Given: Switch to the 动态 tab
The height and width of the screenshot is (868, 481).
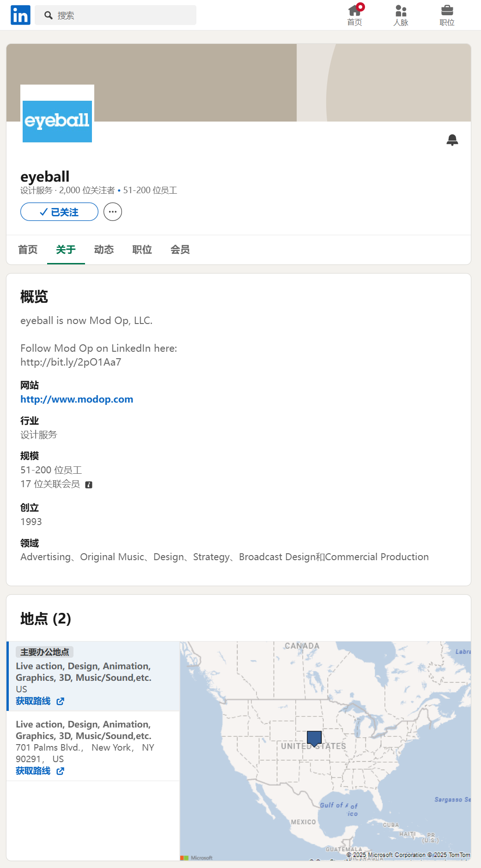Looking at the screenshot, I should click(104, 250).
